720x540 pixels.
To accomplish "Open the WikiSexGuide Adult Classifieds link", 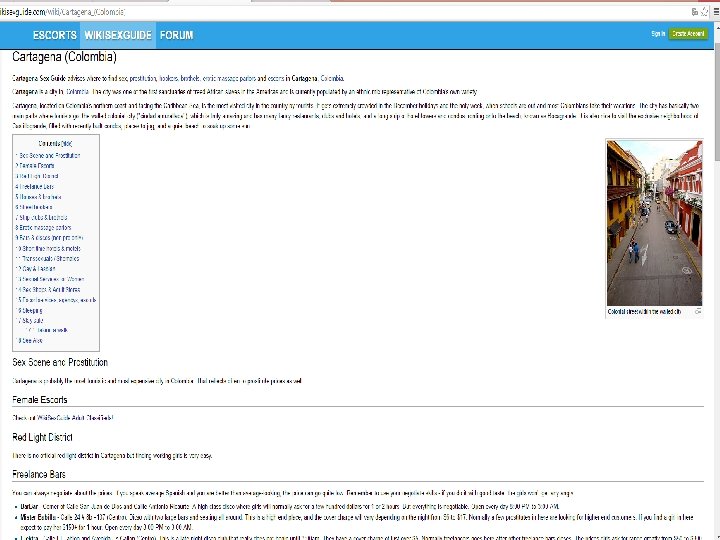I will coord(75,418).
